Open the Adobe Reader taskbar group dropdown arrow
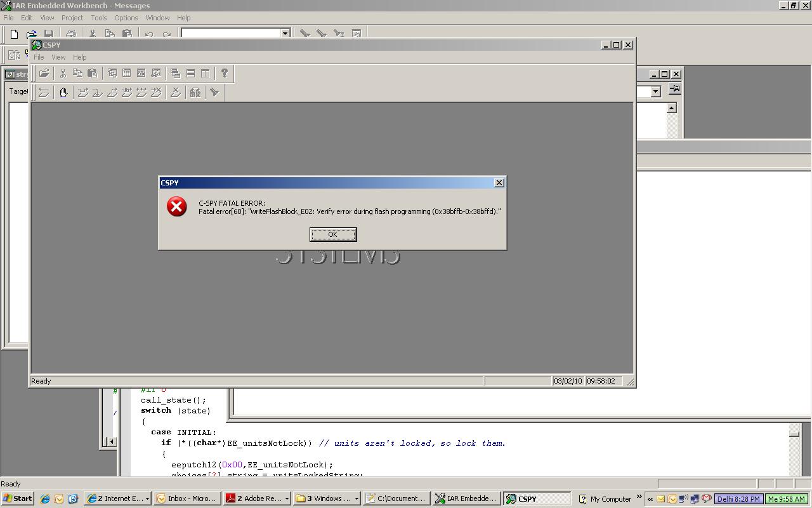 (x=287, y=499)
